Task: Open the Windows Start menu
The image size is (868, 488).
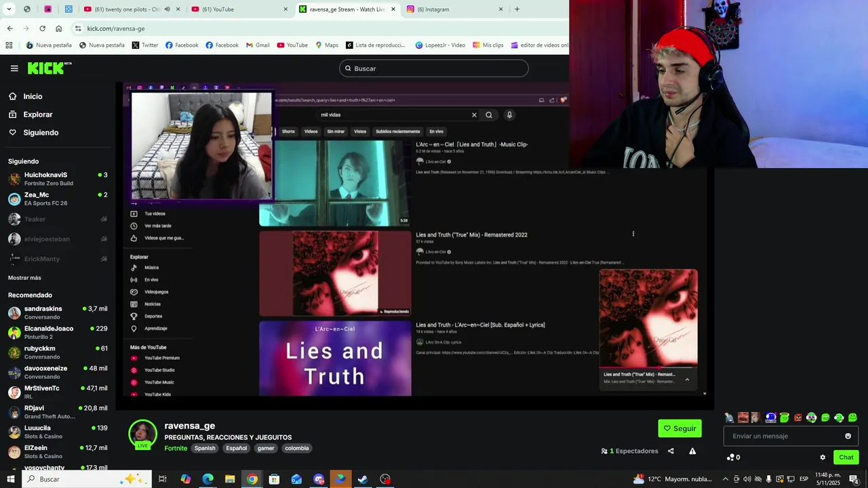Action: coord(10,479)
